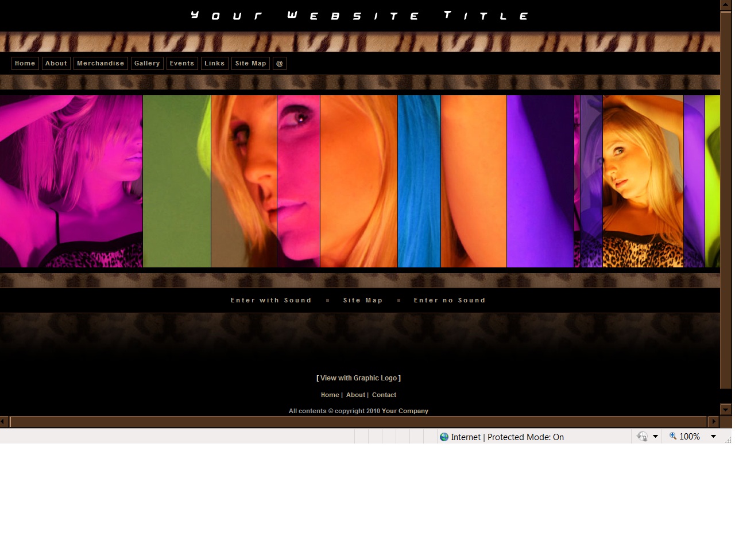Open the footer Home link
Viewport: 735px width, 560px height.
click(x=330, y=395)
